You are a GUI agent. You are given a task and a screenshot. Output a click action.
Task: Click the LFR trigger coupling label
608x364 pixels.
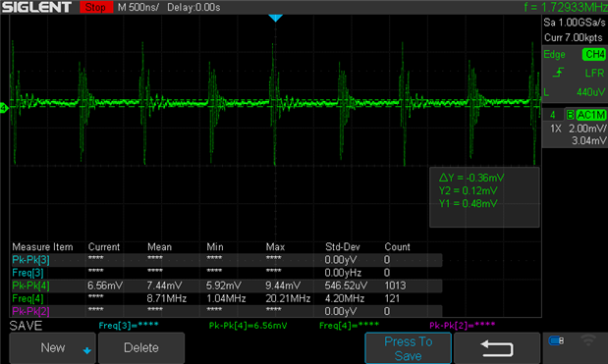click(594, 73)
